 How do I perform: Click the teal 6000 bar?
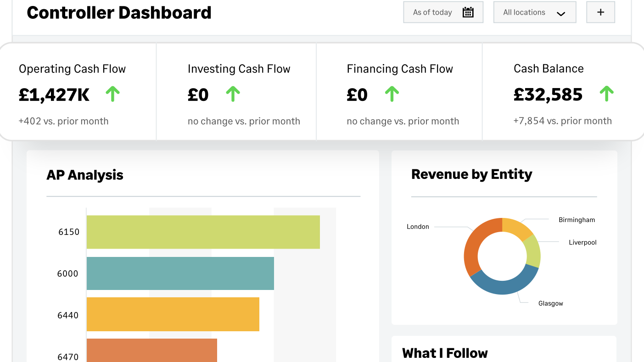click(x=180, y=273)
